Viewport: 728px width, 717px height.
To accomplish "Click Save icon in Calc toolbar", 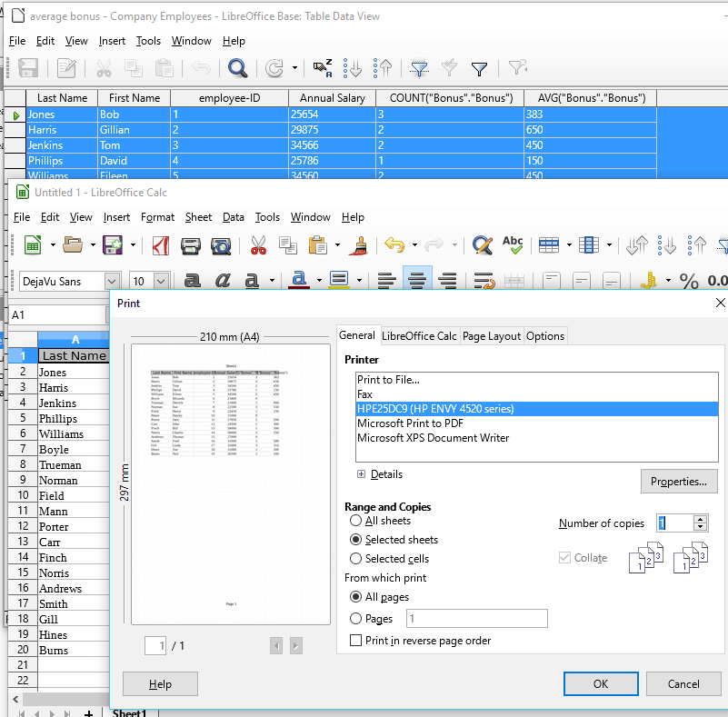I will click(x=113, y=245).
